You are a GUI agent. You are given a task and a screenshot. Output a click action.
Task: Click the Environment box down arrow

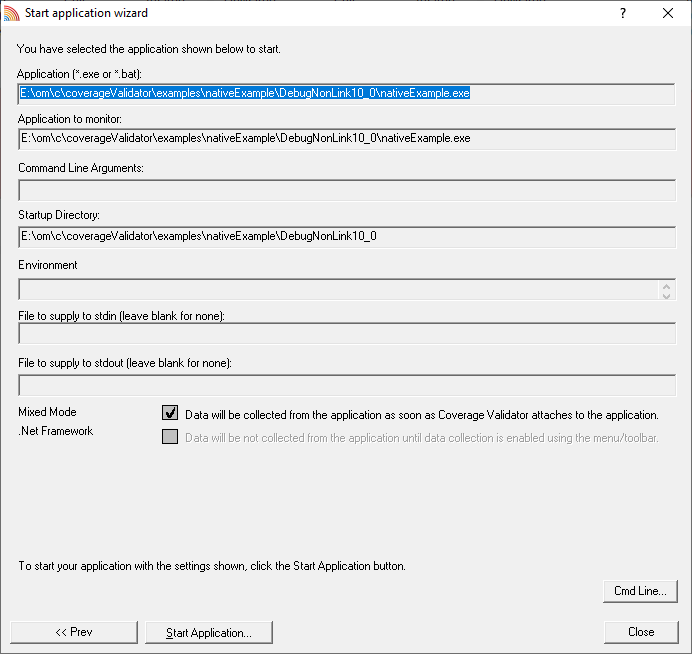(x=666, y=296)
